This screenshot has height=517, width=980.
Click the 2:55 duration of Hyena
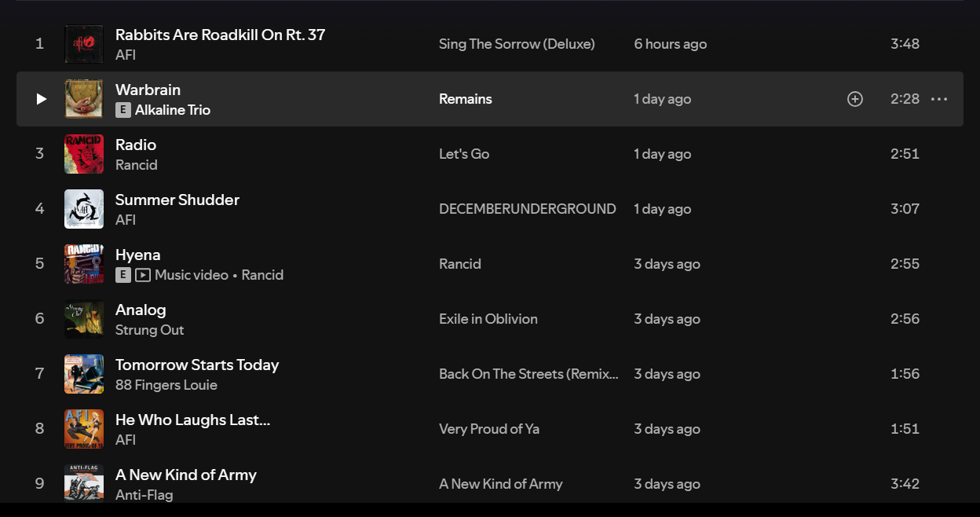(x=905, y=264)
